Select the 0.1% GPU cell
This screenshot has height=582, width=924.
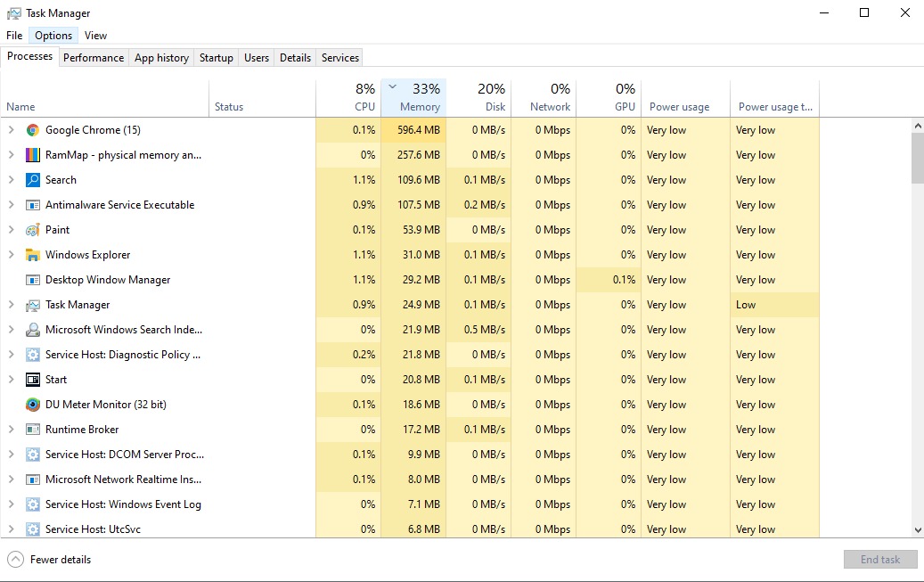[609, 280]
